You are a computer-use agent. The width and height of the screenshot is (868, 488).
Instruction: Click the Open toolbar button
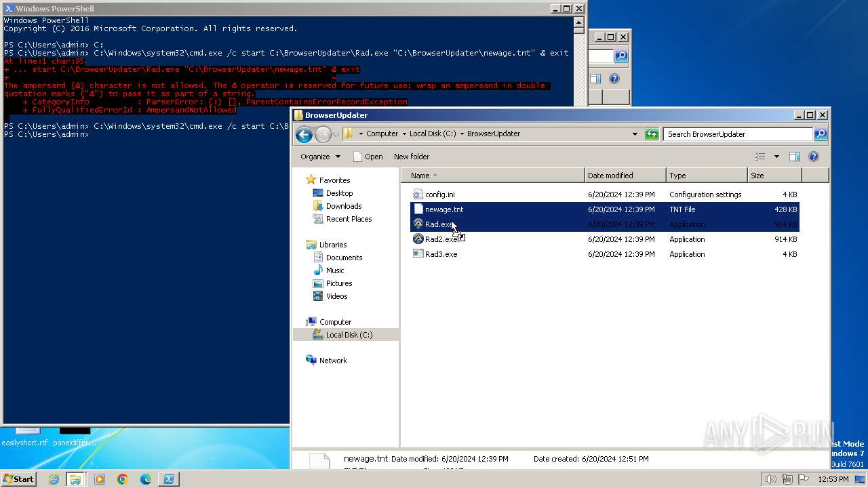[368, 157]
